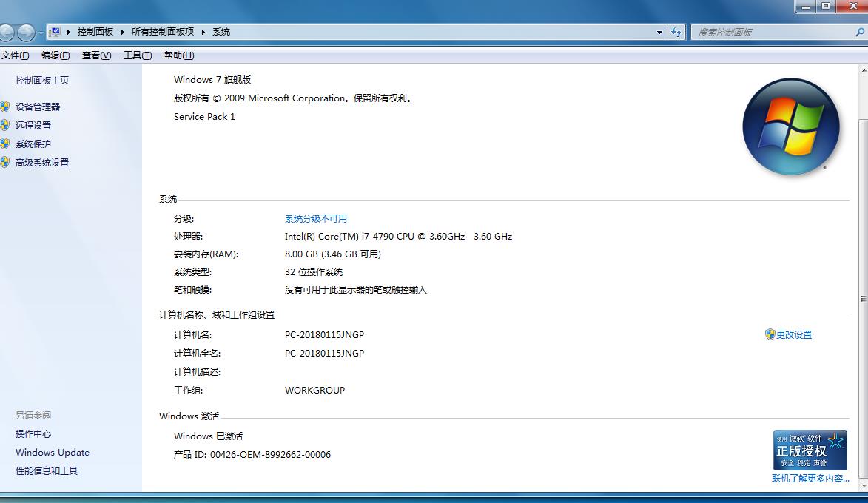Click the shield icon next to 设备管理器
The width and height of the screenshot is (868, 503).
[5, 107]
